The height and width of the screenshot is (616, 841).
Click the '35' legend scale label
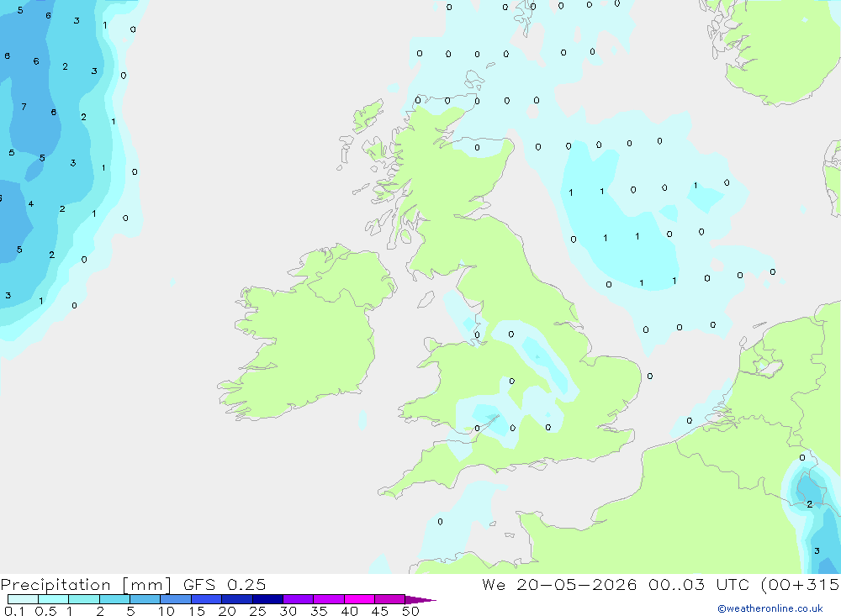[319, 611]
